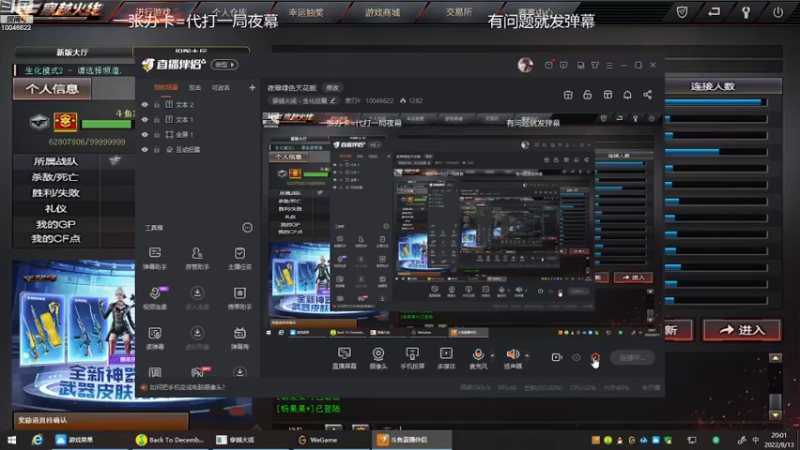Open 主播任务 tool in the toolbox
The image size is (800, 450).
tap(239, 258)
